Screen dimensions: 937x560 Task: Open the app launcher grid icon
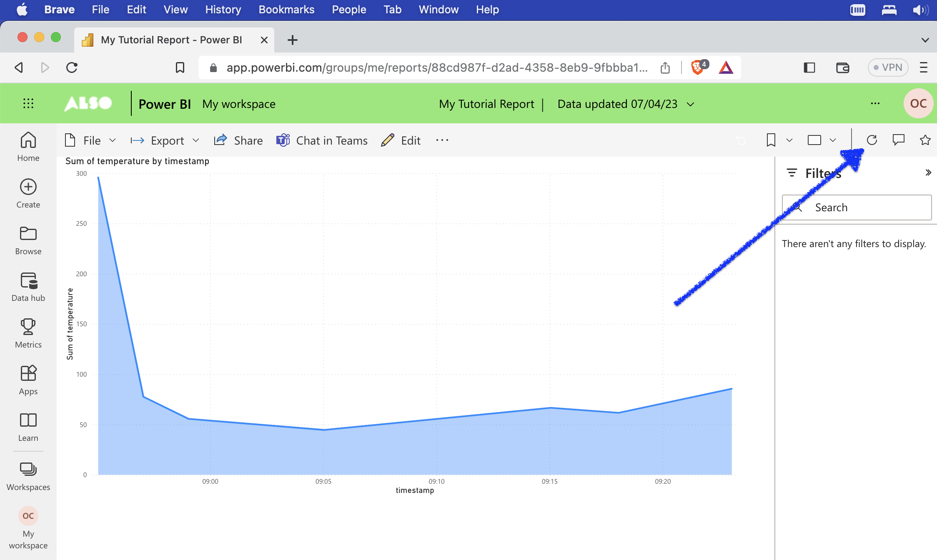click(x=28, y=103)
